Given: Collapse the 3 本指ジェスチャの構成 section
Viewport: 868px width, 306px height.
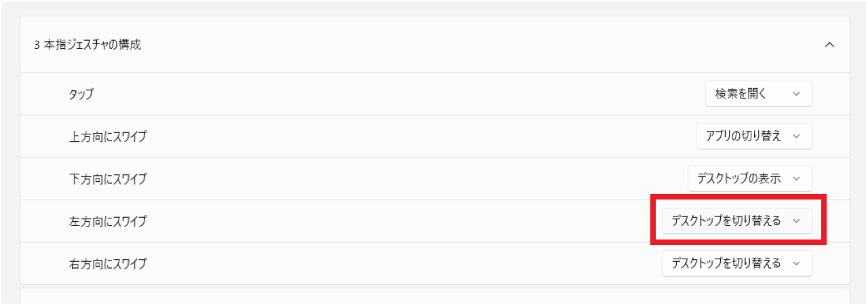Looking at the screenshot, I should coord(829,45).
